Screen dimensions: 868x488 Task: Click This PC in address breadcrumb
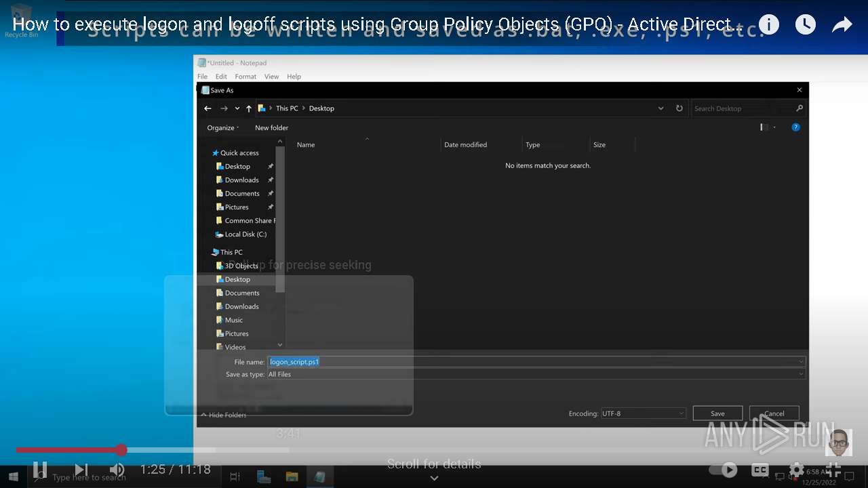point(287,108)
